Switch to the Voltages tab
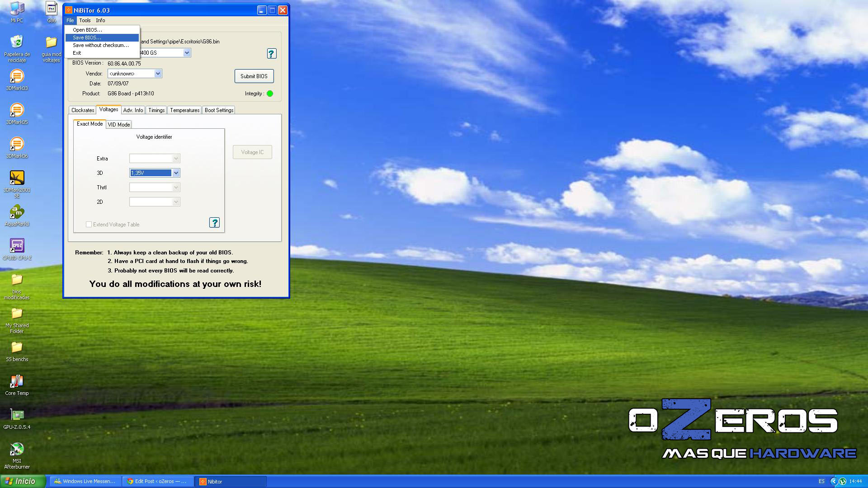 (108, 109)
